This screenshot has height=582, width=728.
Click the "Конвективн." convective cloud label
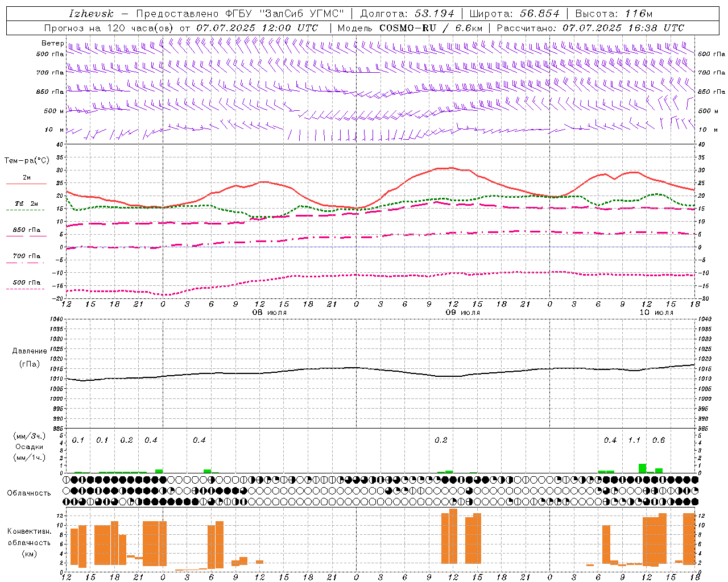coord(30,531)
